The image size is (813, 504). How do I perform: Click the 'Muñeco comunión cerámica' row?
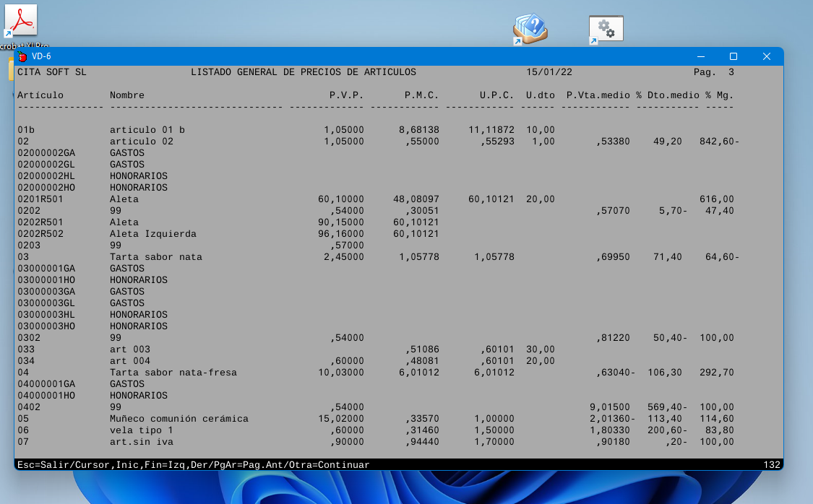(x=178, y=419)
